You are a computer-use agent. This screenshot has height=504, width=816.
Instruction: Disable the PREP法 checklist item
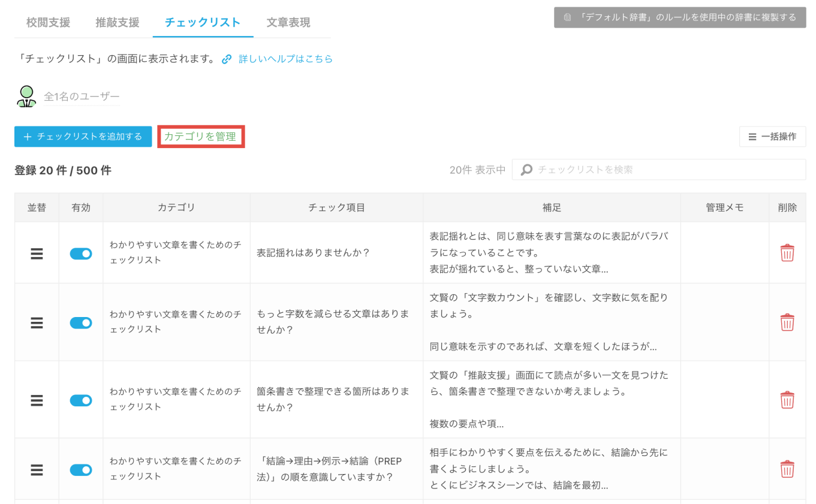(x=81, y=470)
